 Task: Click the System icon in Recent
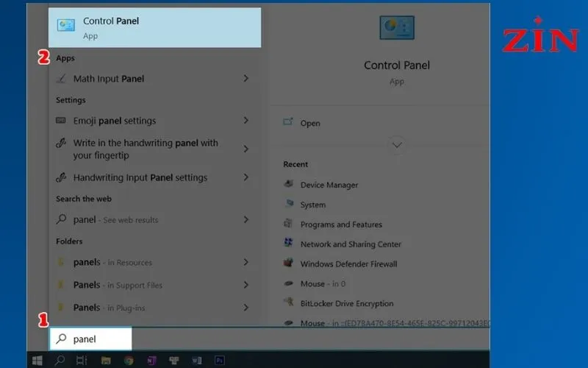tap(288, 205)
